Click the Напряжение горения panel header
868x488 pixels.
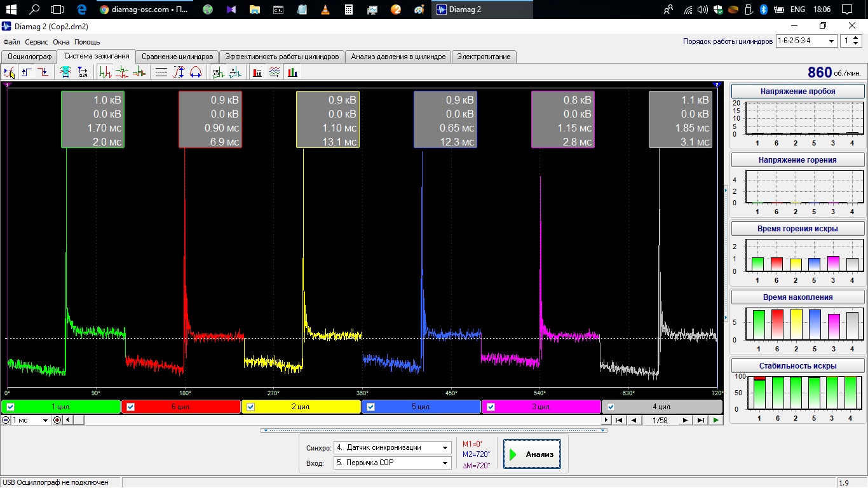[x=798, y=160]
